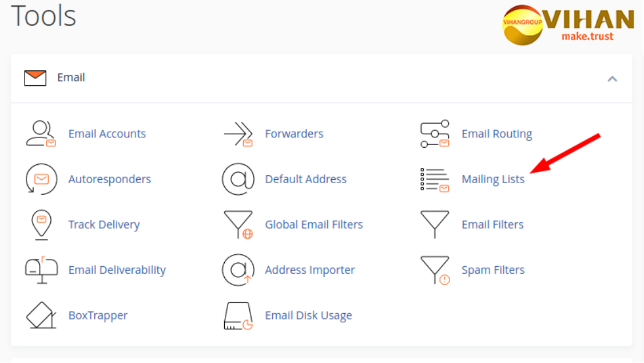Click the Email Disk Usage drive icon
Viewport: 644px width, 363px height.
pos(238,315)
